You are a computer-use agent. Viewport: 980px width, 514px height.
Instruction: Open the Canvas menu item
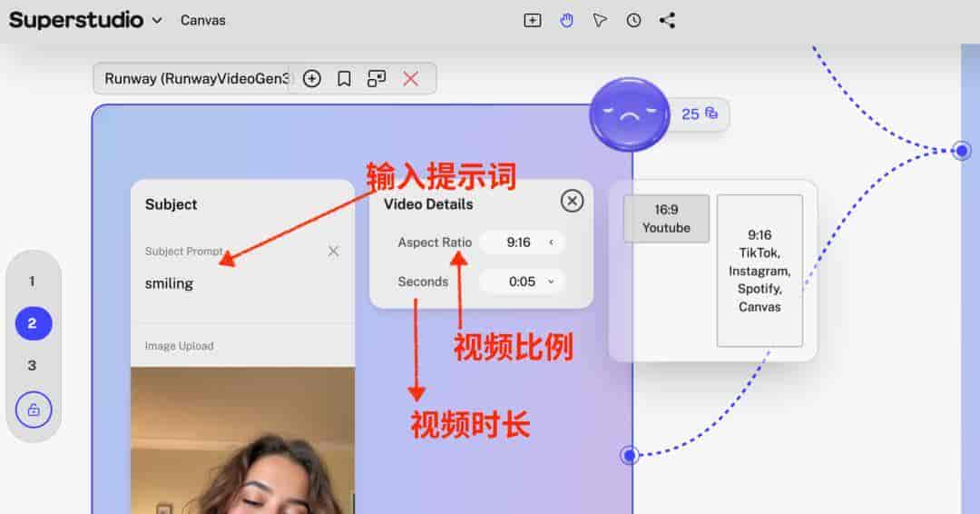(202, 21)
